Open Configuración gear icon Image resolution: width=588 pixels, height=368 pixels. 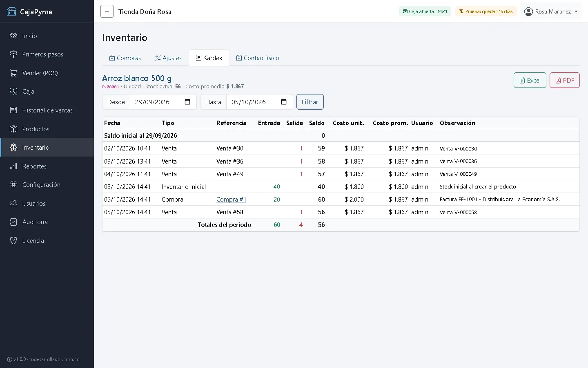pos(13,185)
